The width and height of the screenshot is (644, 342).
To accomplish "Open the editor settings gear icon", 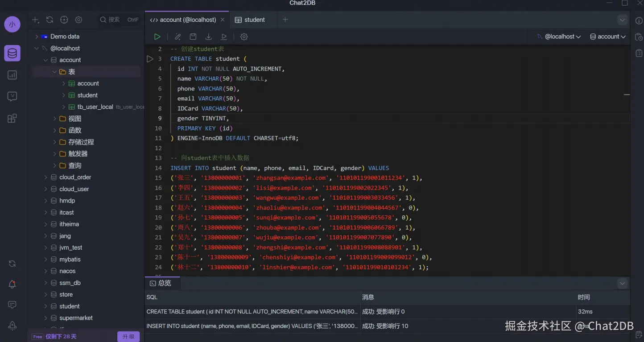I will click(x=244, y=37).
